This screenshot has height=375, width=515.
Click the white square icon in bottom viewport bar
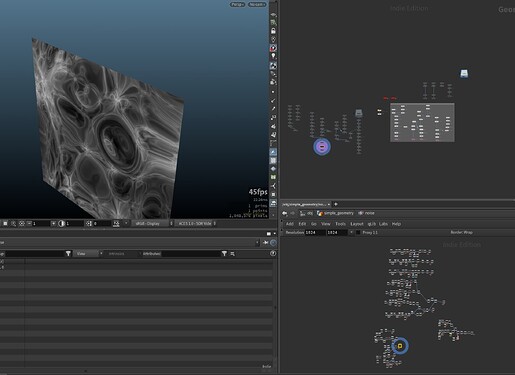tap(5, 223)
